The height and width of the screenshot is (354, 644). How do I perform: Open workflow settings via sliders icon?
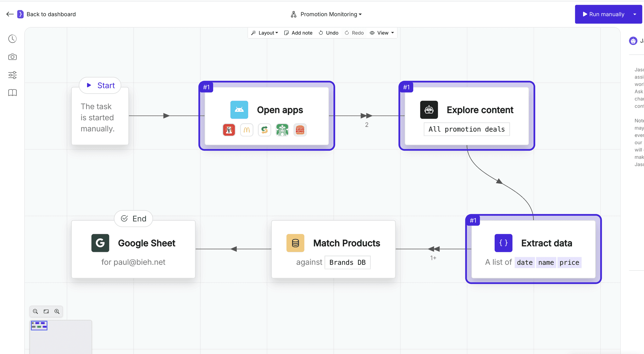[12, 75]
